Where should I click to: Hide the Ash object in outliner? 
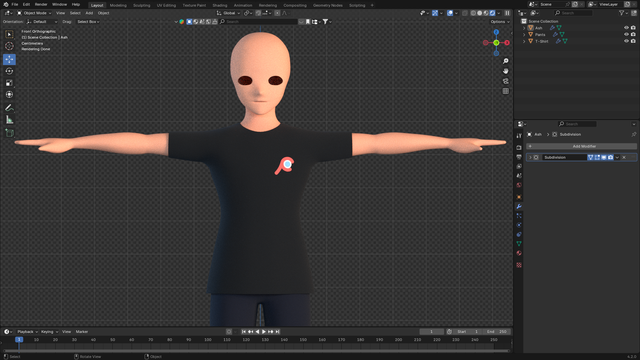point(626,28)
